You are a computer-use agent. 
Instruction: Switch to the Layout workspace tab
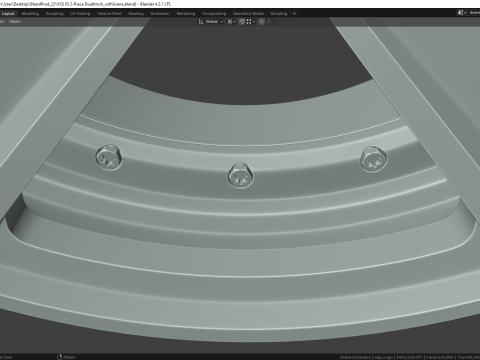(8, 13)
